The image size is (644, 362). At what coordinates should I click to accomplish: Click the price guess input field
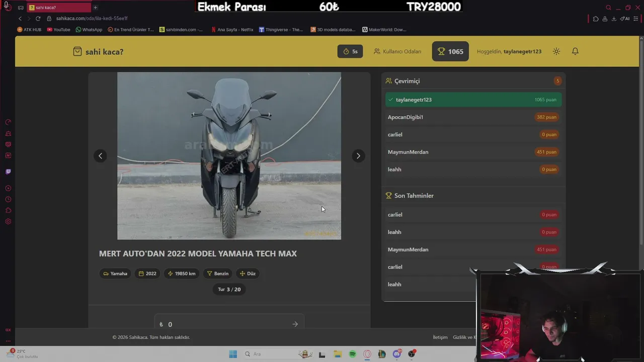pyautogui.click(x=229, y=324)
